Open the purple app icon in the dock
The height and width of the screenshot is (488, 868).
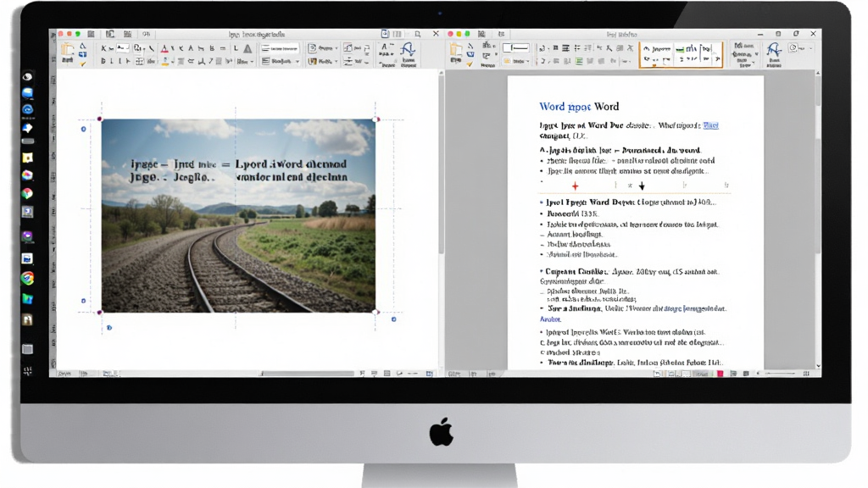27,236
